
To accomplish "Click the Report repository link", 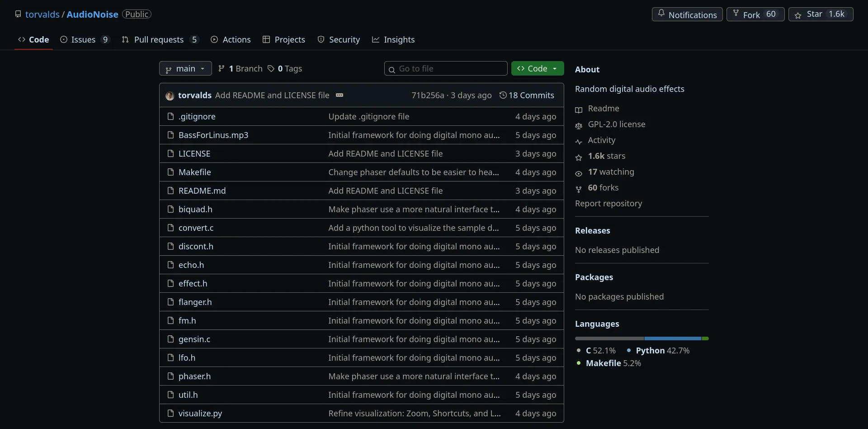I will (608, 203).
